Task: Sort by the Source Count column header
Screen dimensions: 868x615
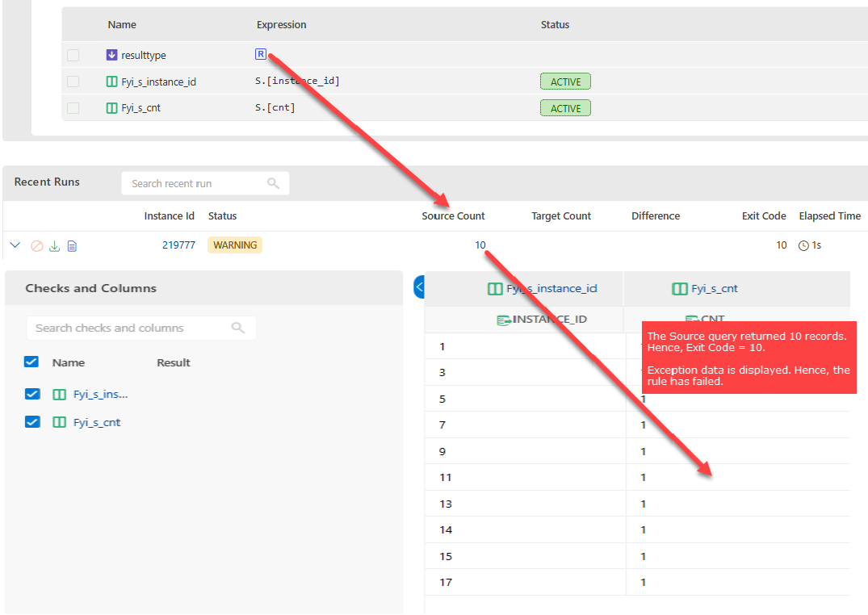Action: [453, 215]
